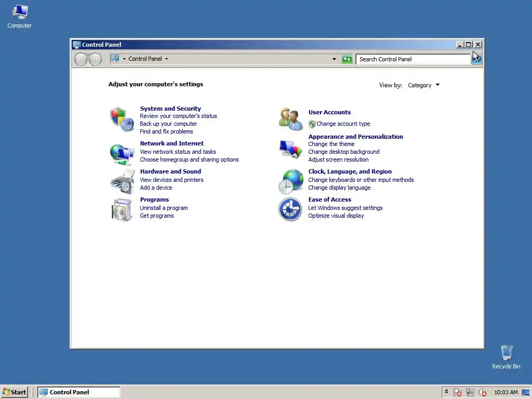Click View network status and tasks
The height and width of the screenshot is (399, 532).
(178, 152)
